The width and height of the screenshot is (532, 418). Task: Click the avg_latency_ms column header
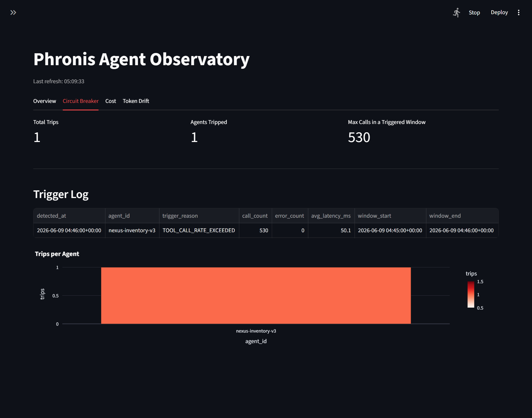point(331,216)
